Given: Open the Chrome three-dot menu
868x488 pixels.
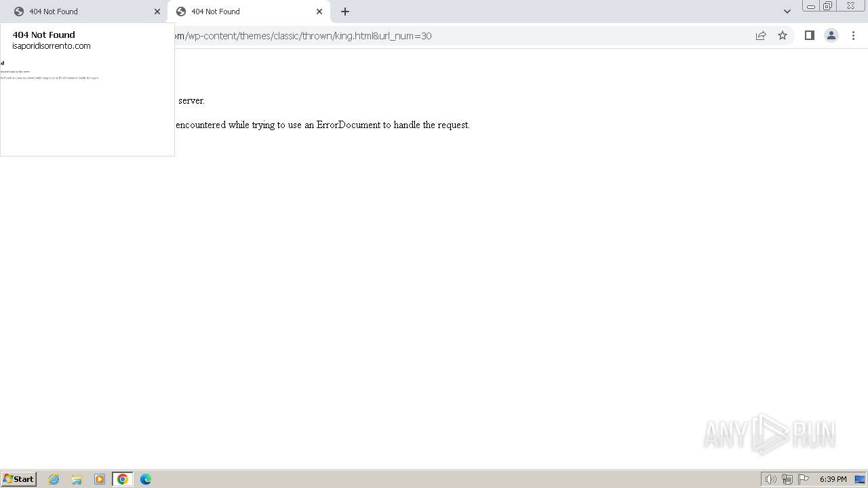Looking at the screenshot, I should click(x=854, y=36).
